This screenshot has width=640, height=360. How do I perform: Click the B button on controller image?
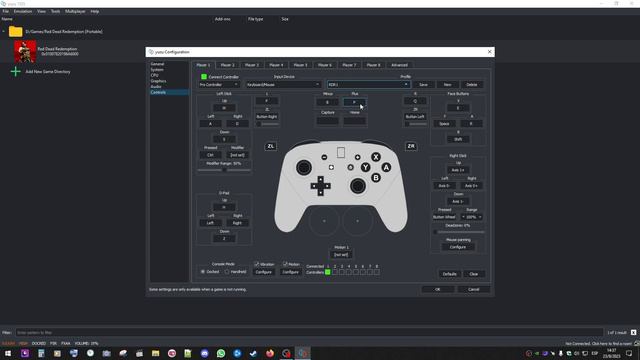click(376, 178)
